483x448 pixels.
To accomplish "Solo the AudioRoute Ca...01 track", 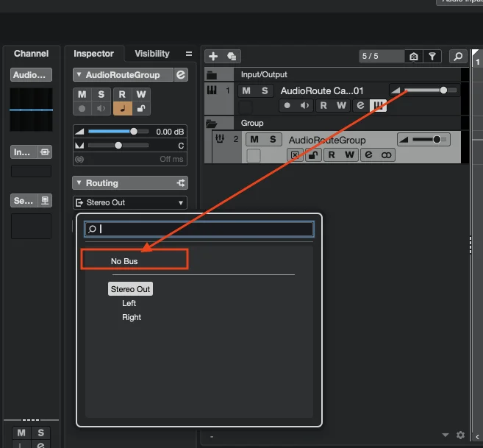I will click(x=265, y=90).
